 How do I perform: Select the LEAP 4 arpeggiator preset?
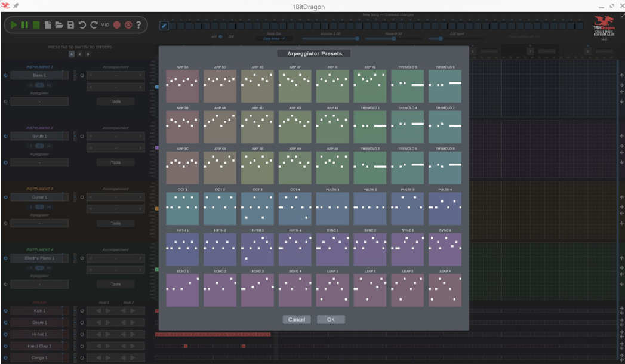click(445, 290)
